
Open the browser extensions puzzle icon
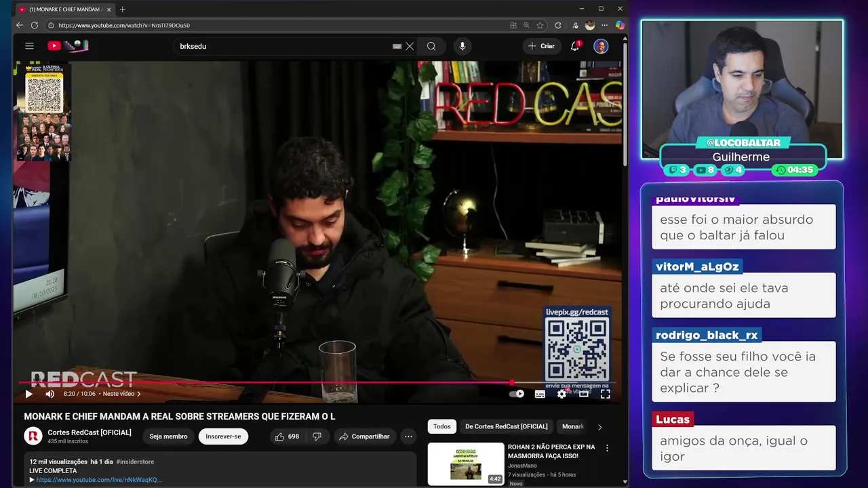(558, 25)
